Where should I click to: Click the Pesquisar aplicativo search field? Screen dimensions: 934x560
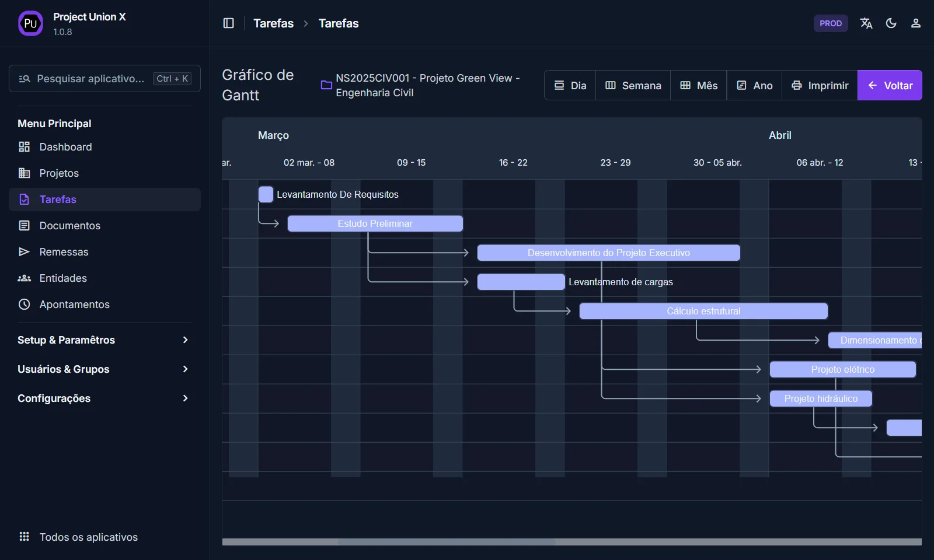tap(90, 79)
